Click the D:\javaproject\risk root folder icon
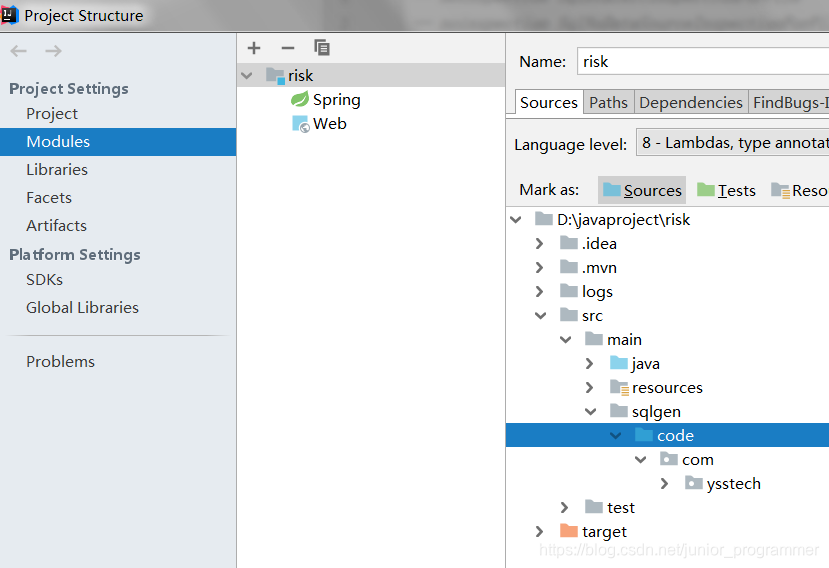The width and height of the screenshot is (829, 568). coord(544,218)
